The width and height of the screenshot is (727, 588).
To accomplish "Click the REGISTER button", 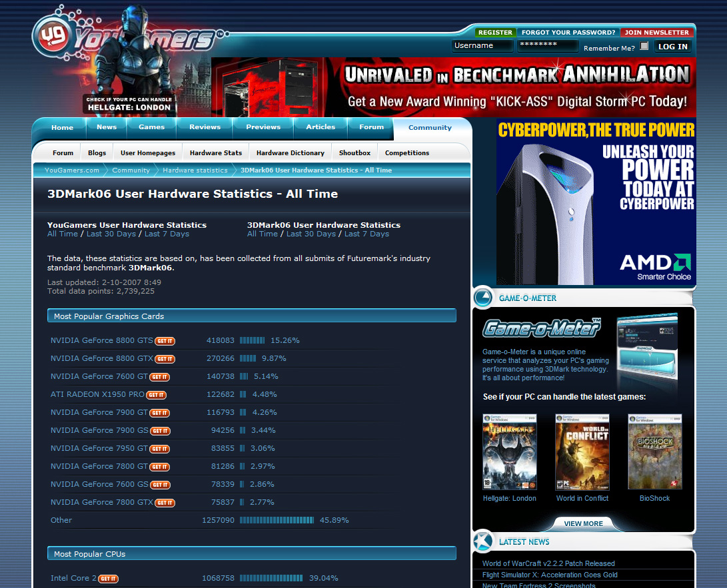I will tap(495, 32).
